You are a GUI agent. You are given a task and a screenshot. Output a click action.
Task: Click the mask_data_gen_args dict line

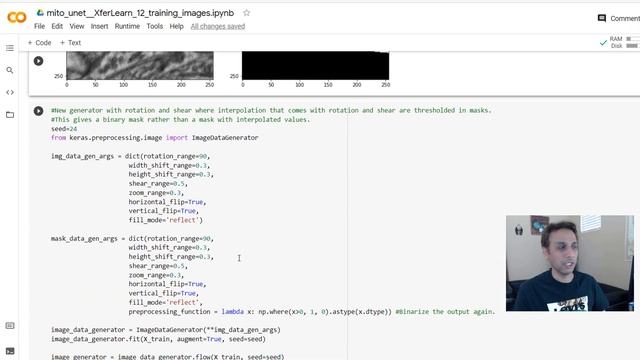[132, 238]
